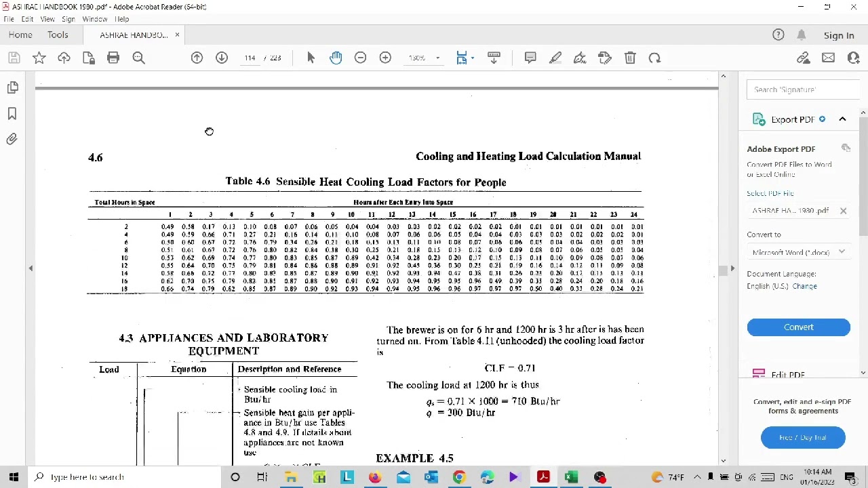Viewport: 868px width, 488px height.
Task: Go to next page arrow
Action: (222, 58)
